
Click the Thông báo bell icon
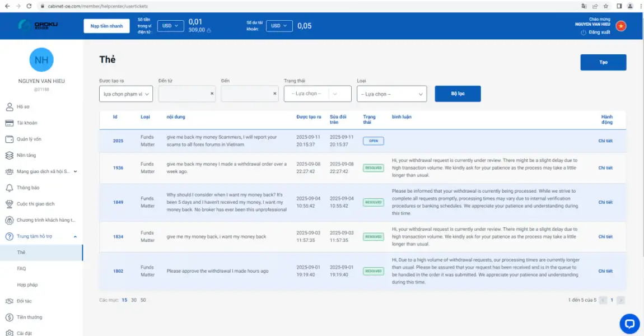click(x=9, y=188)
